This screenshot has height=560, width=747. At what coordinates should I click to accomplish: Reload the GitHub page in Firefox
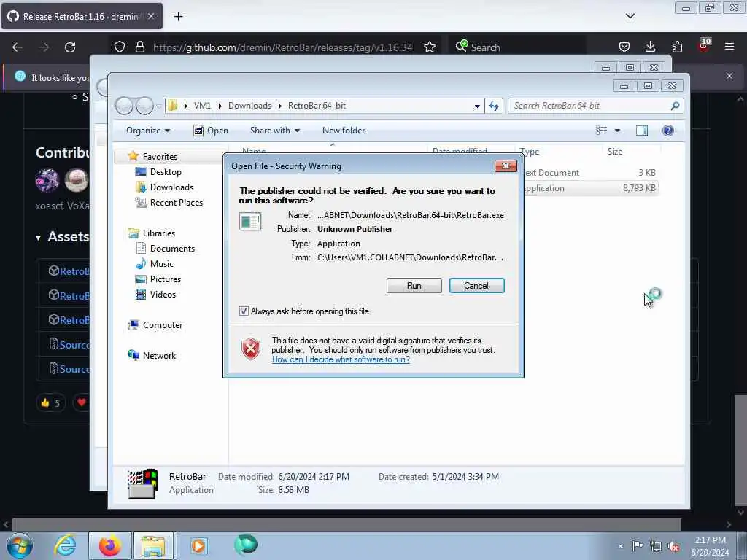click(x=70, y=47)
